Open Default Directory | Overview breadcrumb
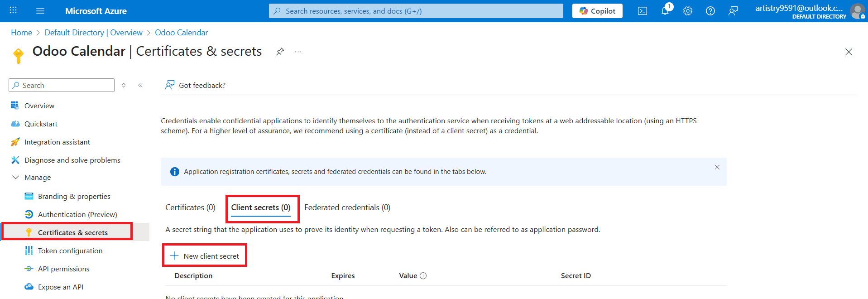The image size is (868, 299). (93, 33)
